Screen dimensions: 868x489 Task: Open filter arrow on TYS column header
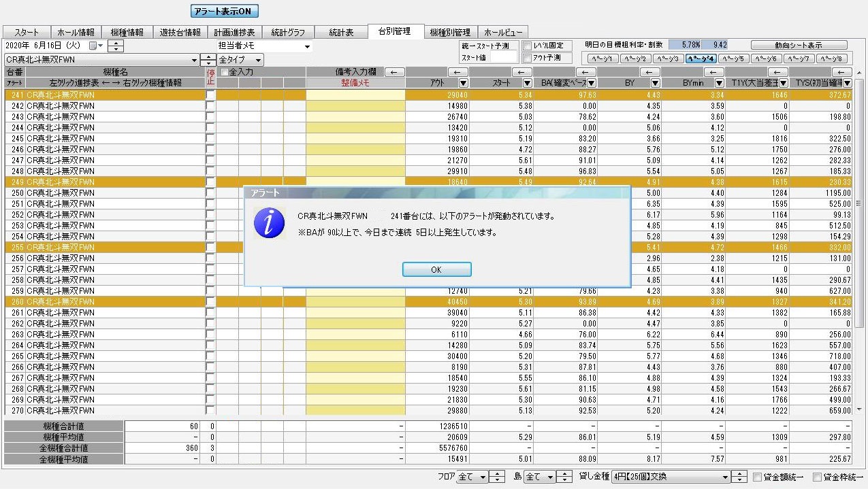point(846,83)
